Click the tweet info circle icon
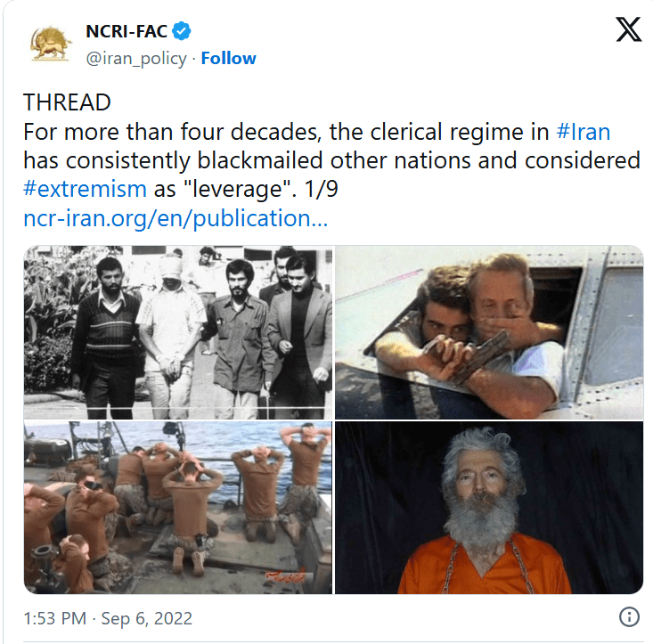 (629, 616)
